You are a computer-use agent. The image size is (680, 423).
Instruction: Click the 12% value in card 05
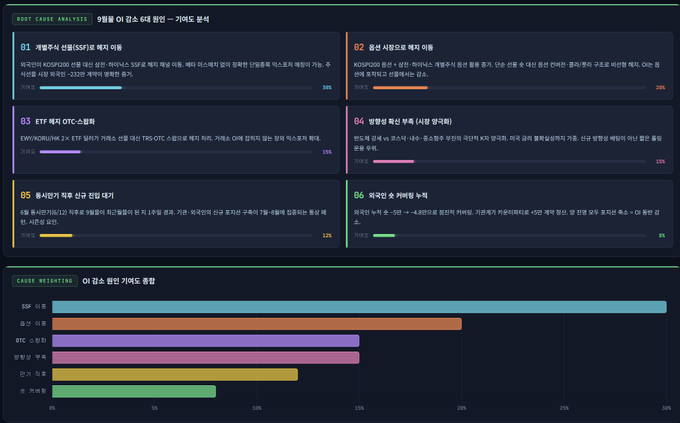point(327,236)
